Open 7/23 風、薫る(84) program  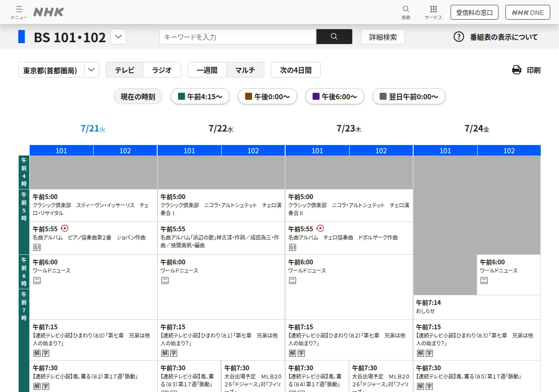317,376
